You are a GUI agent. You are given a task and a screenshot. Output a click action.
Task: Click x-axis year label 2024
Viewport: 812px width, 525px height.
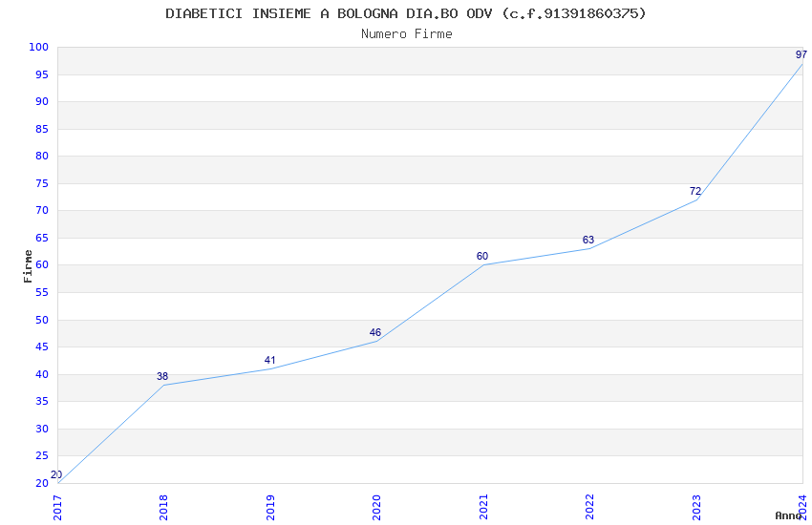pos(802,508)
